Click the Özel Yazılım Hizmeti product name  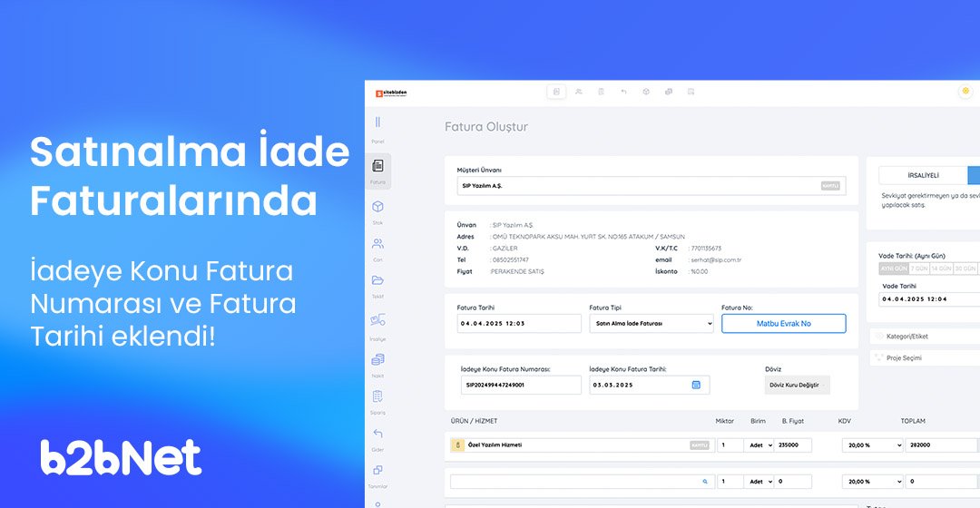point(495,444)
